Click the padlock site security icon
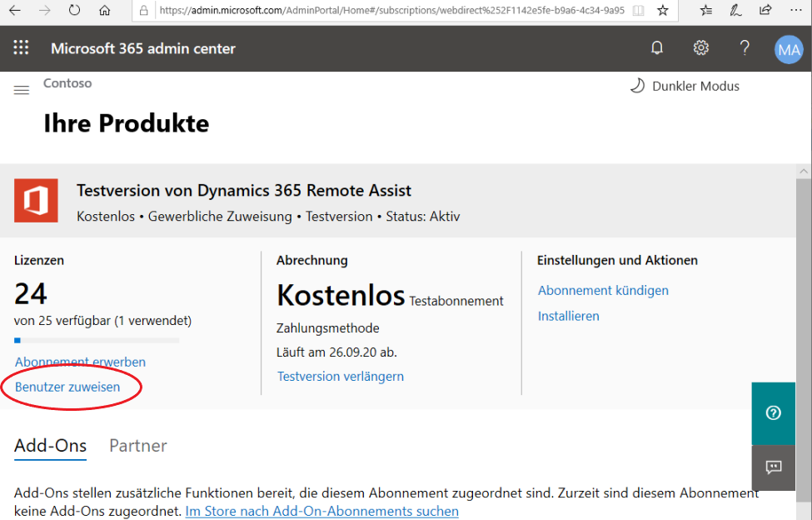 pos(144,10)
